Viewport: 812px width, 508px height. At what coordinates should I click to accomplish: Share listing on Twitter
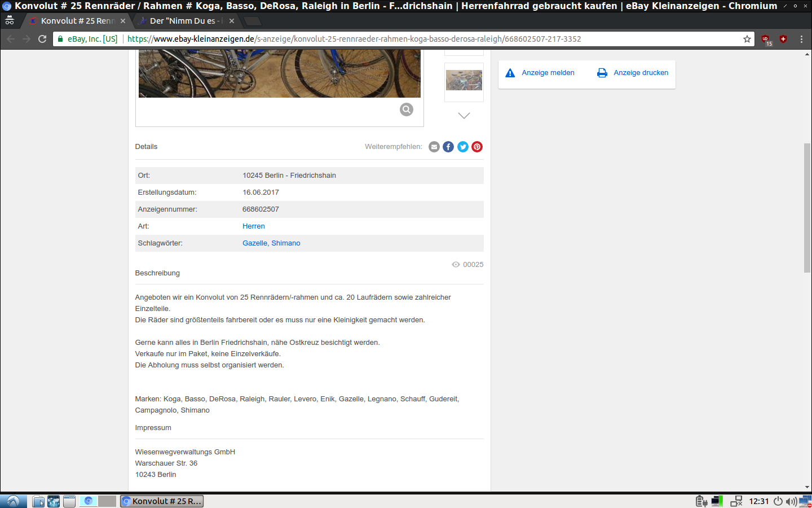click(x=463, y=147)
